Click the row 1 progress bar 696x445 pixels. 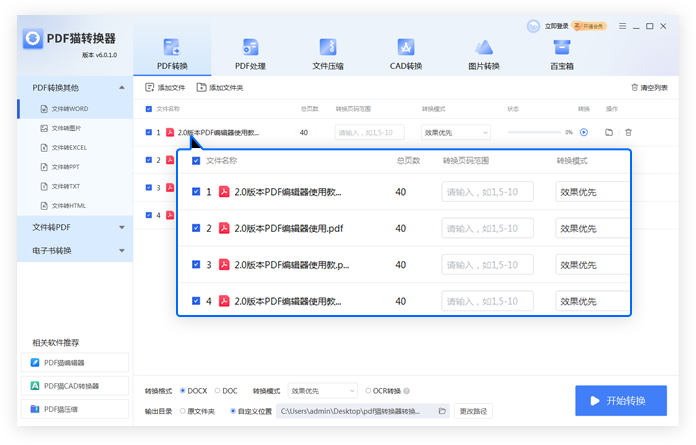point(534,132)
